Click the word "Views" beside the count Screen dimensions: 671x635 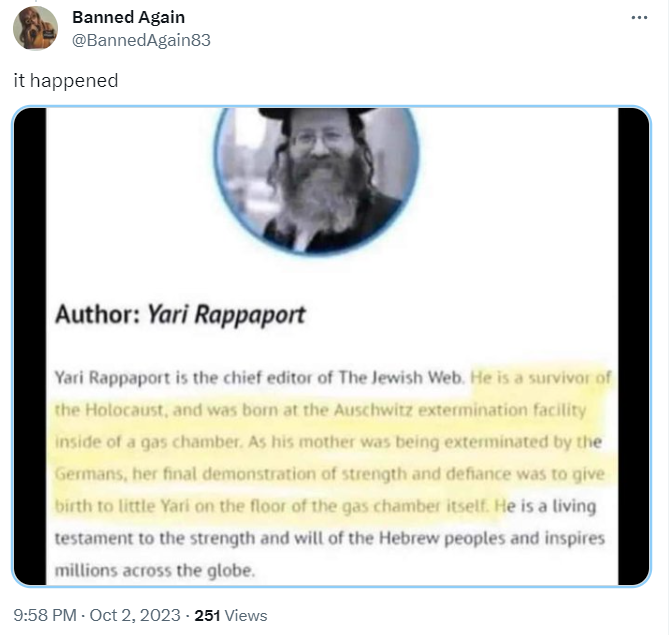(x=246, y=615)
